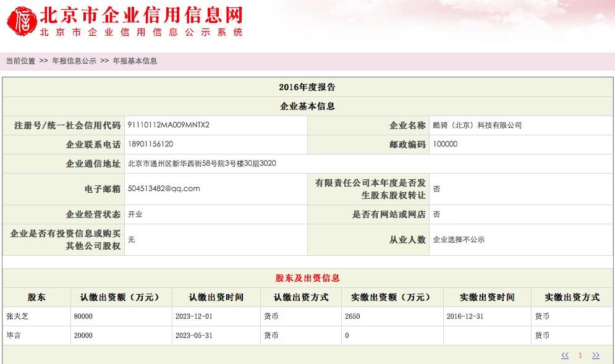This screenshot has height=364, width=615.
Task: Click business status value 开业
Action: pyautogui.click(x=135, y=214)
